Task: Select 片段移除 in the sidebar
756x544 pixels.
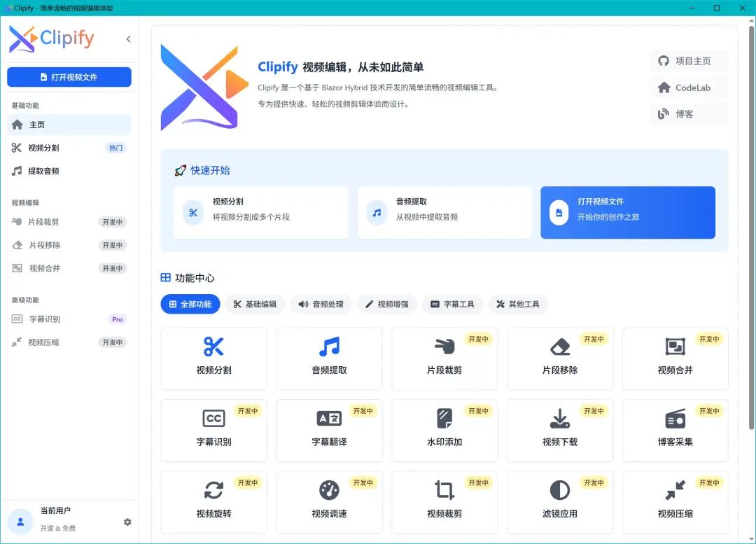Action: point(69,245)
